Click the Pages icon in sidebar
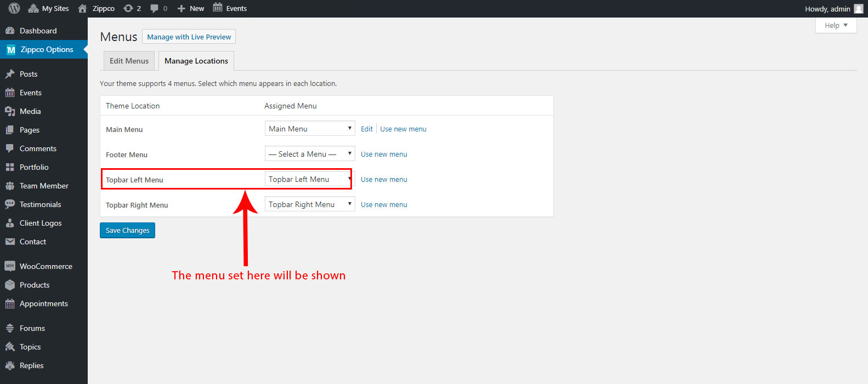 pyautogui.click(x=10, y=130)
